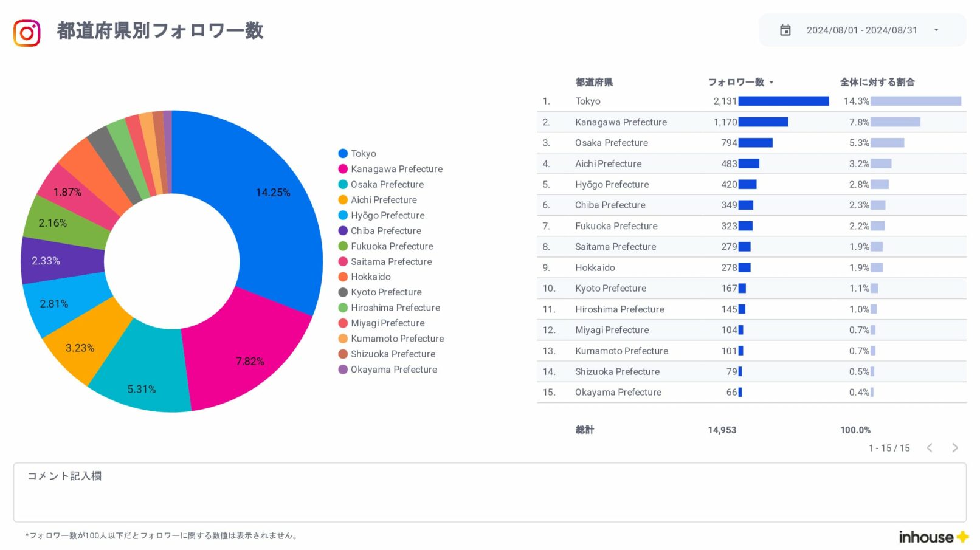Click the Tokyo follower count bar
The width and height of the screenshot is (980, 550).
tap(782, 101)
